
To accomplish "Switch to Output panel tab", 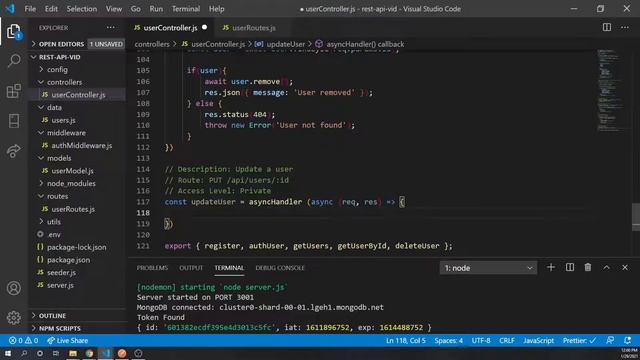I will tap(191, 268).
